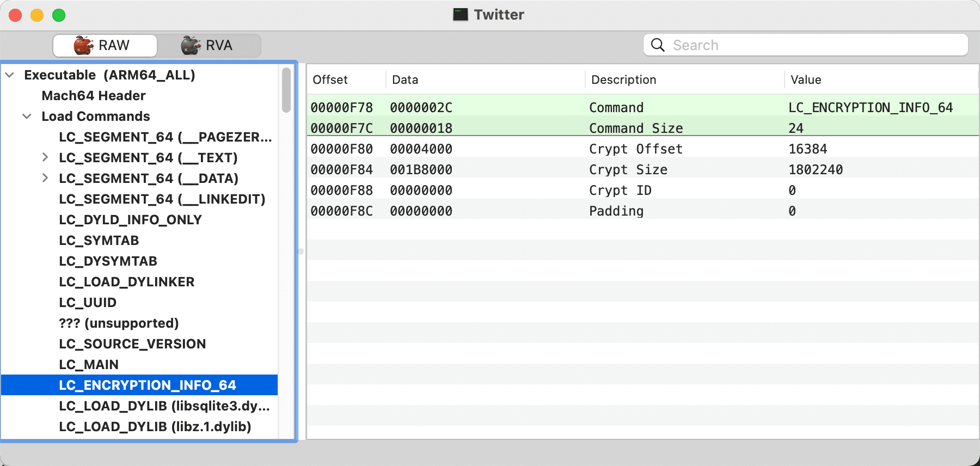The height and width of the screenshot is (466, 980).
Task: Zoom window with green button
Action: 59,15
